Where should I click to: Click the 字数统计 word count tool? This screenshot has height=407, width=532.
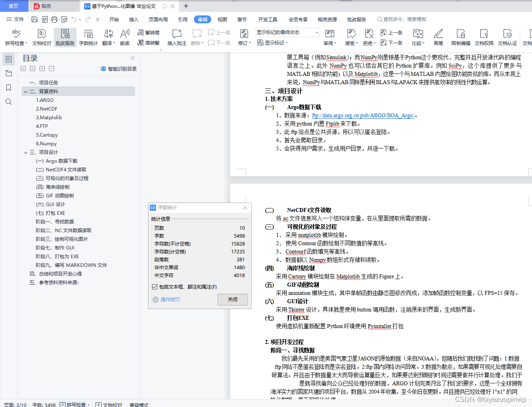[88, 38]
